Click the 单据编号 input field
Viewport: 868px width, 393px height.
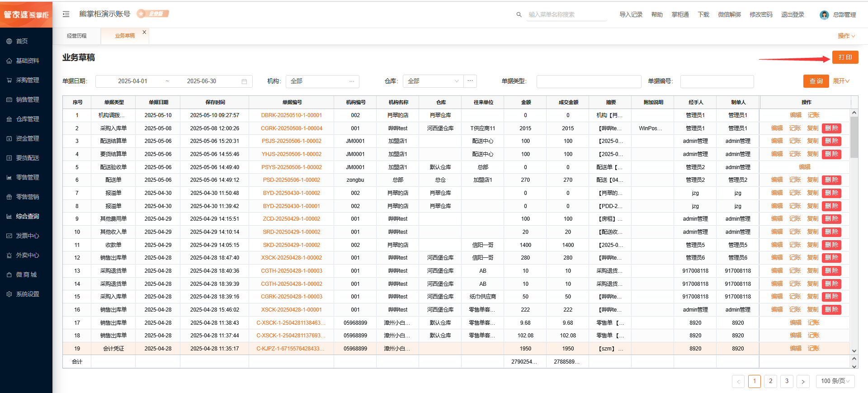(717, 81)
